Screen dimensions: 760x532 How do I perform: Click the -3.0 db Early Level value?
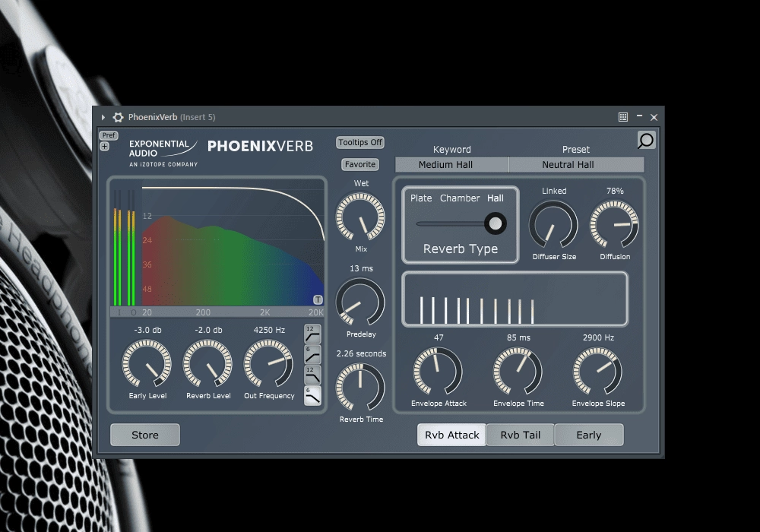point(147,330)
